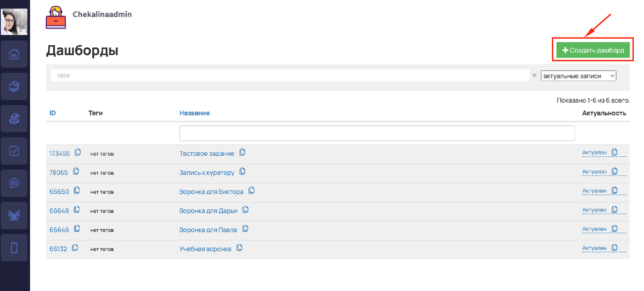
Task: Click copy icon beside Актуален in row 66646
Action: (x=614, y=228)
